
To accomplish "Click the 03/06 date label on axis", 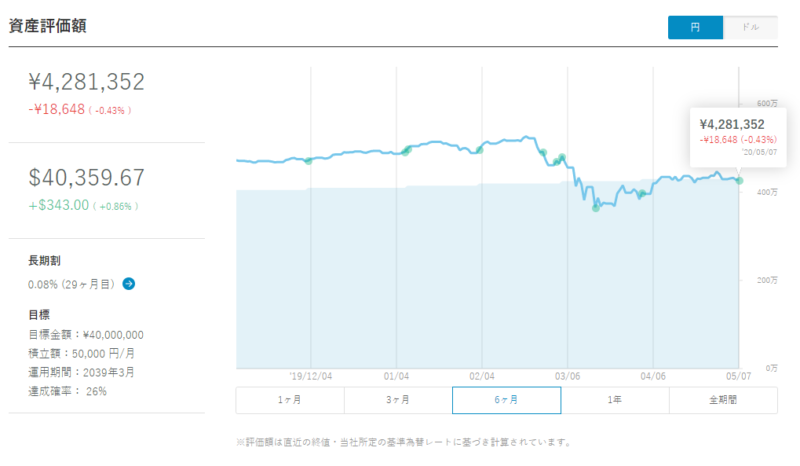I will (x=567, y=376).
